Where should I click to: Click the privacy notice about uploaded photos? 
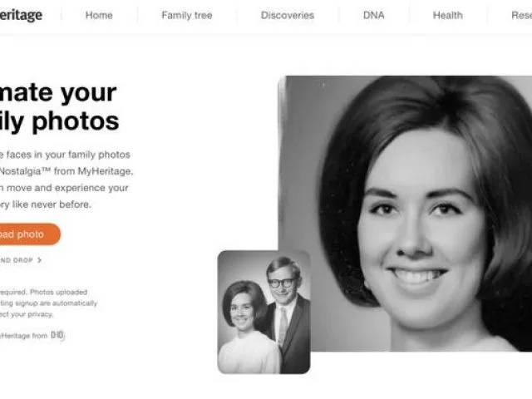pyautogui.click(x=48, y=303)
